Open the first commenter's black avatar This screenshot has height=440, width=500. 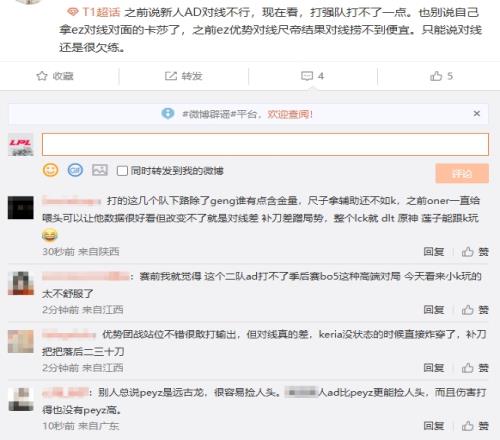click(x=21, y=208)
